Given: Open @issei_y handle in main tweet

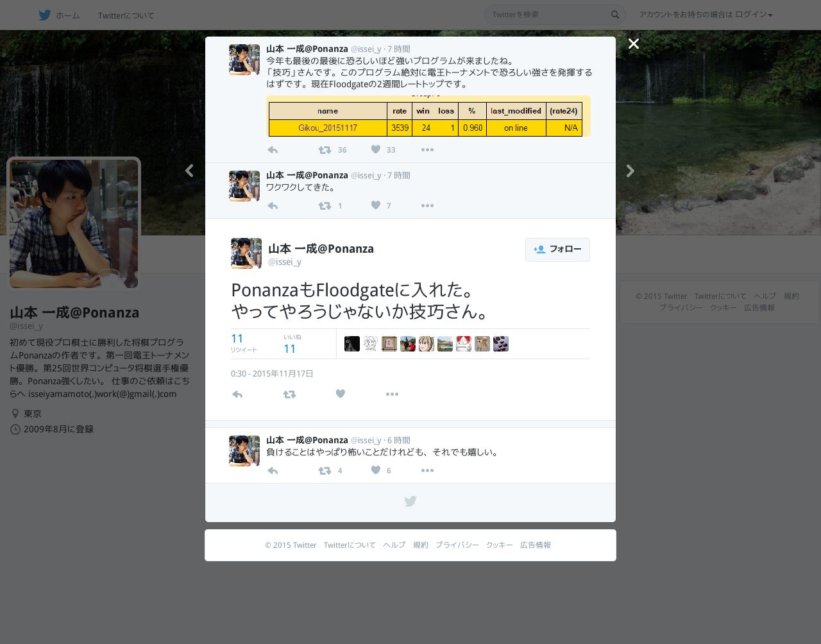Looking at the screenshot, I should 285,262.
